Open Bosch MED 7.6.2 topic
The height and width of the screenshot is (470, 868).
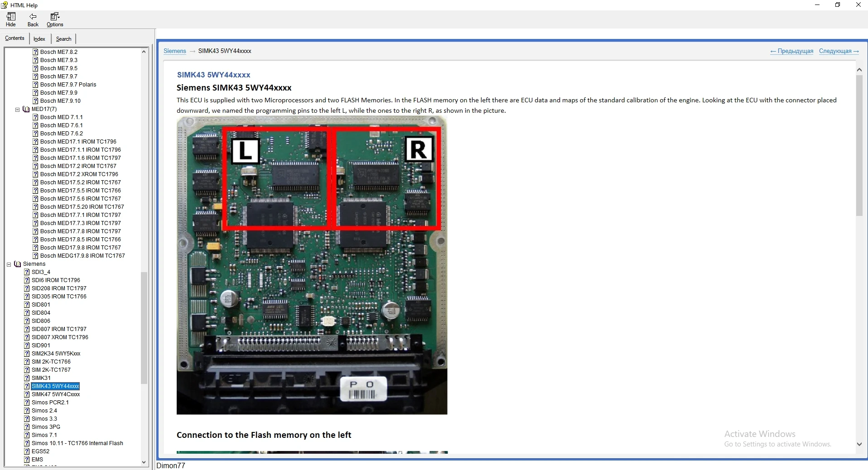click(62, 134)
